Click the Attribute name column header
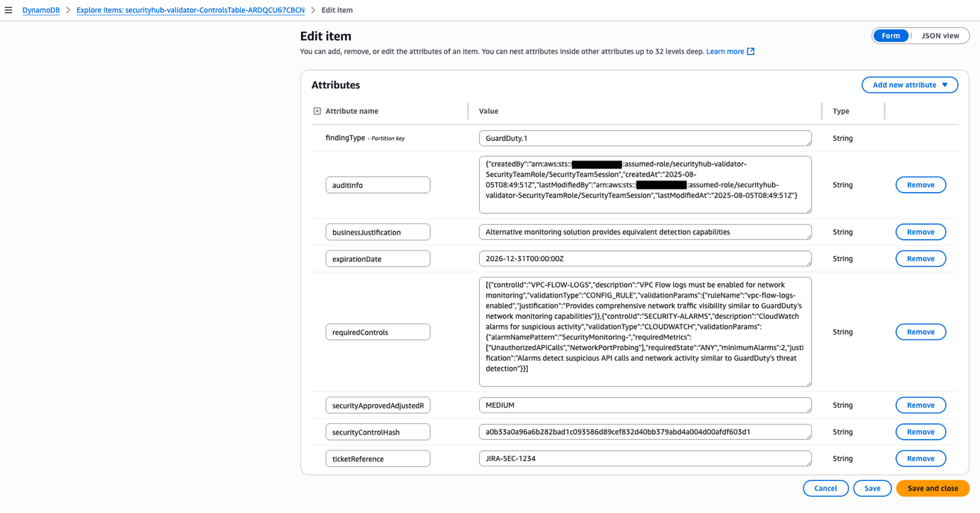 tap(352, 111)
